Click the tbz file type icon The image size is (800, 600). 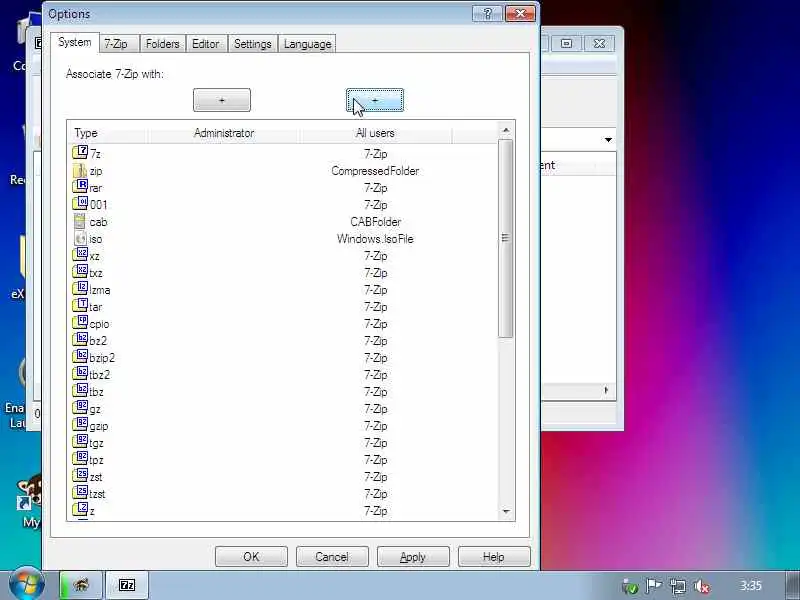pyautogui.click(x=80, y=391)
